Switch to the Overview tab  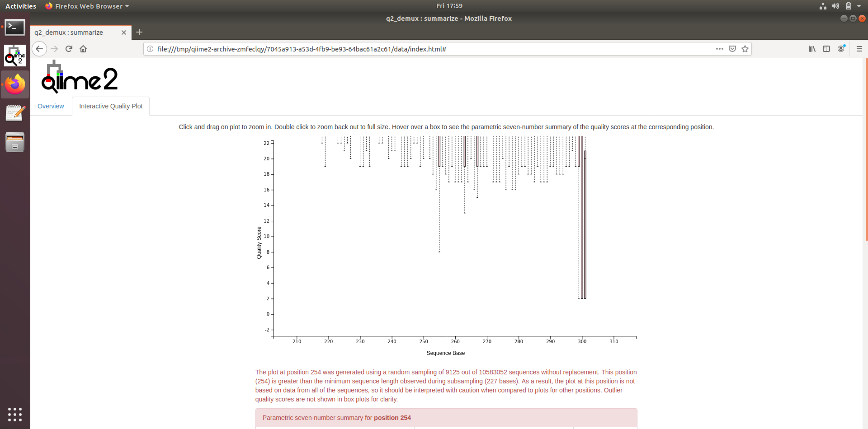click(x=51, y=106)
